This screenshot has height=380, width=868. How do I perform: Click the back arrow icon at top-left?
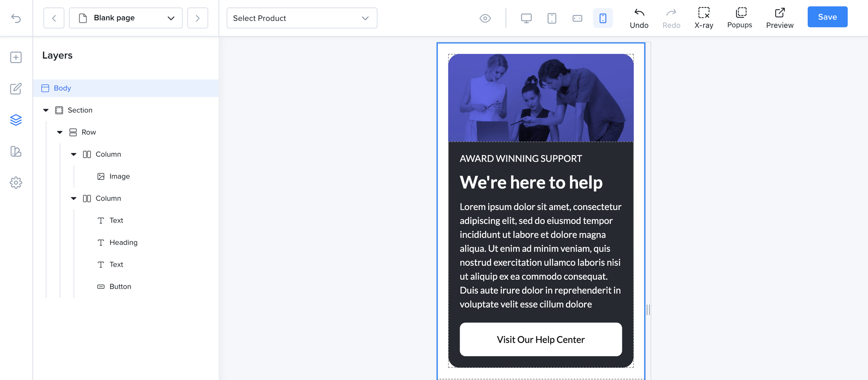[x=16, y=18]
